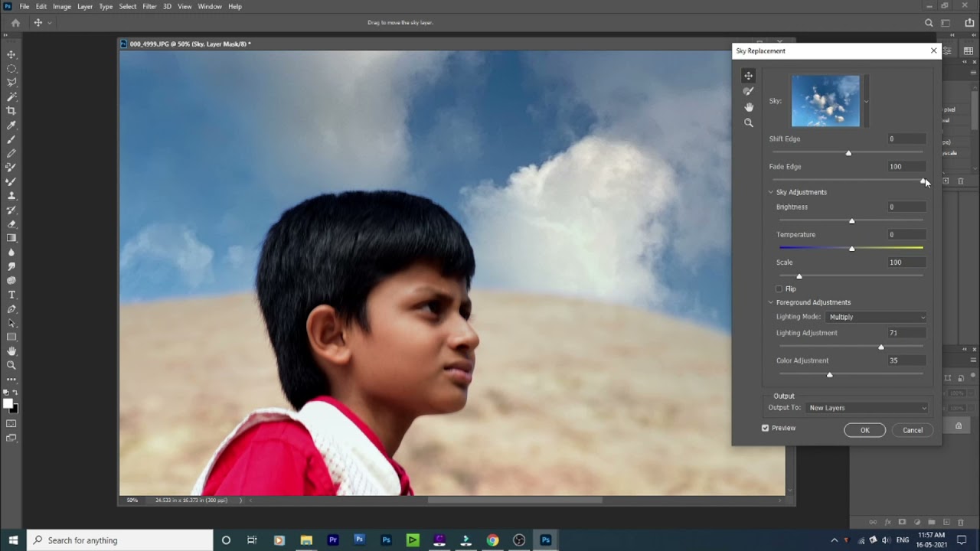Click the foreground color swatch
The image size is (980, 551).
coord(8,404)
